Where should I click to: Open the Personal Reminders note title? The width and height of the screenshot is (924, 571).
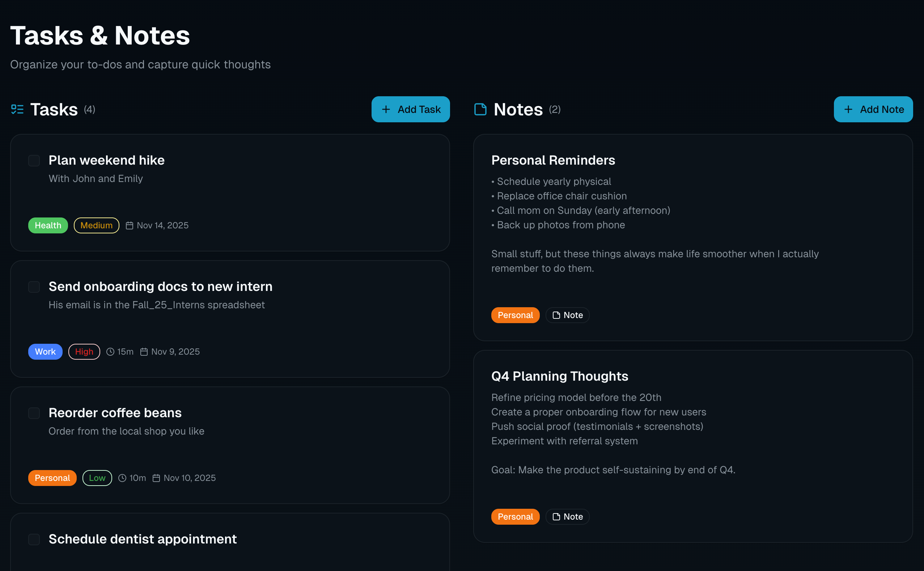coord(553,160)
